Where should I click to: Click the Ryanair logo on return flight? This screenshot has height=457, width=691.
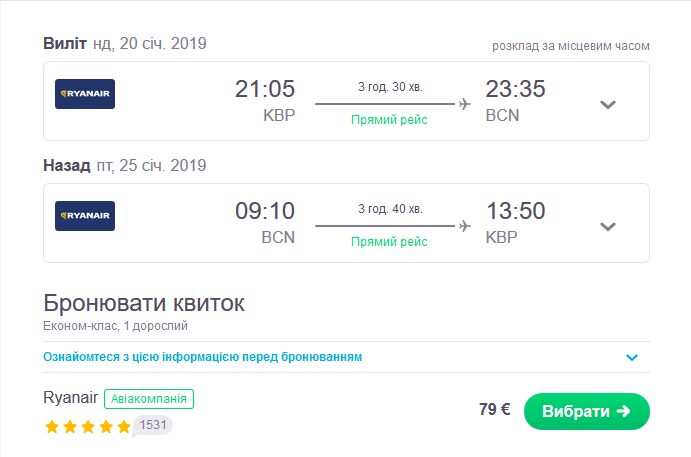[x=85, y=216]
